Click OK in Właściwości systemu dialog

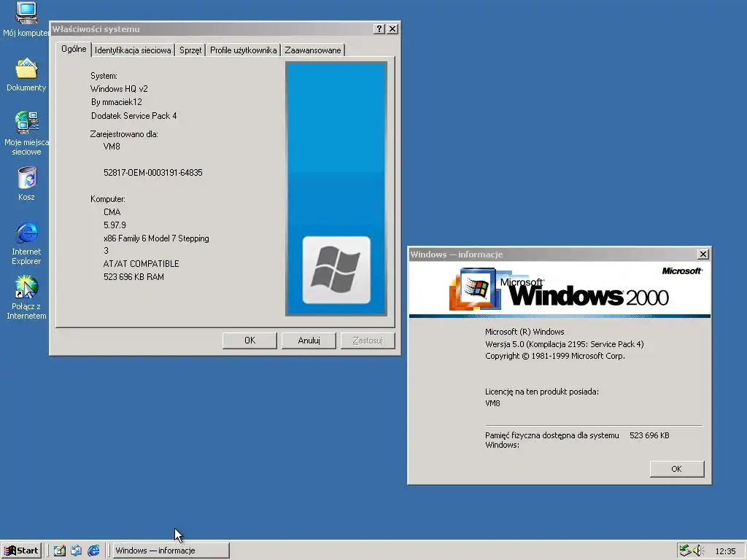(x=249, y=341)
